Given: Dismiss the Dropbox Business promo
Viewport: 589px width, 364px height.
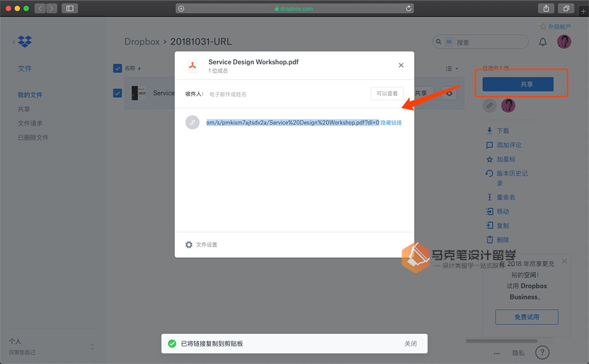Looking at the screenshot, I should (564, 261).
